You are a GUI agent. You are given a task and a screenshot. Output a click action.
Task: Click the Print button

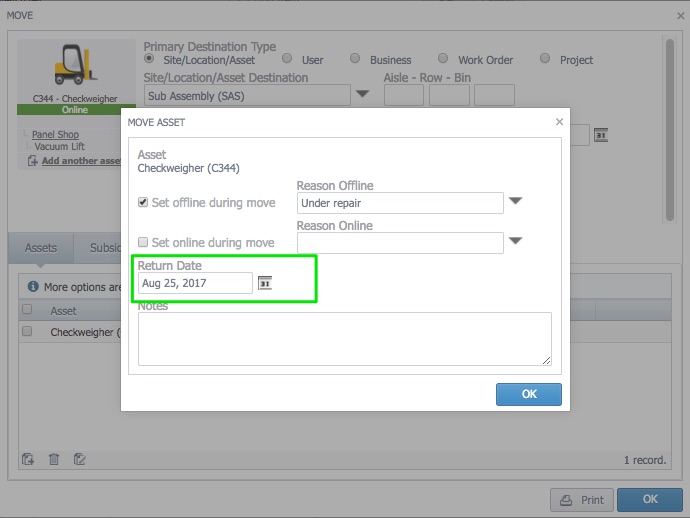pyautogui.click(x=580, y=500)
